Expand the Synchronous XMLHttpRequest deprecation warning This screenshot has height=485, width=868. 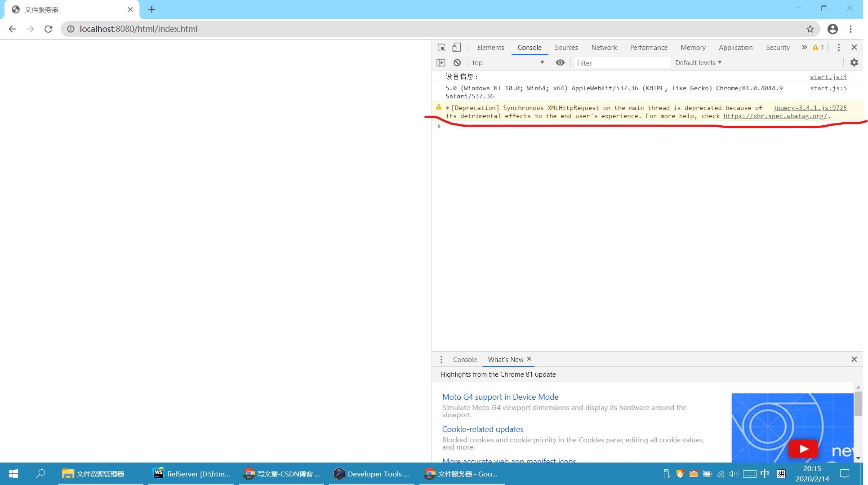[x=448, y=108]
